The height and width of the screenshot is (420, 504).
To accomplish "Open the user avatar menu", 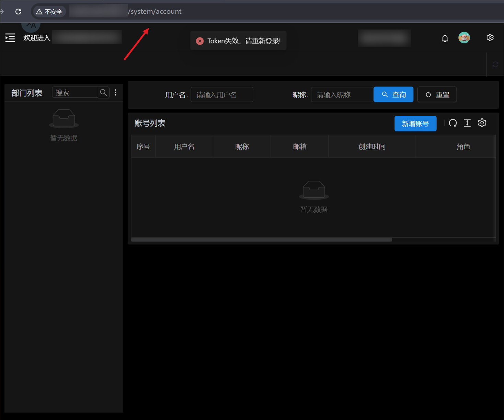I will 464,38.
